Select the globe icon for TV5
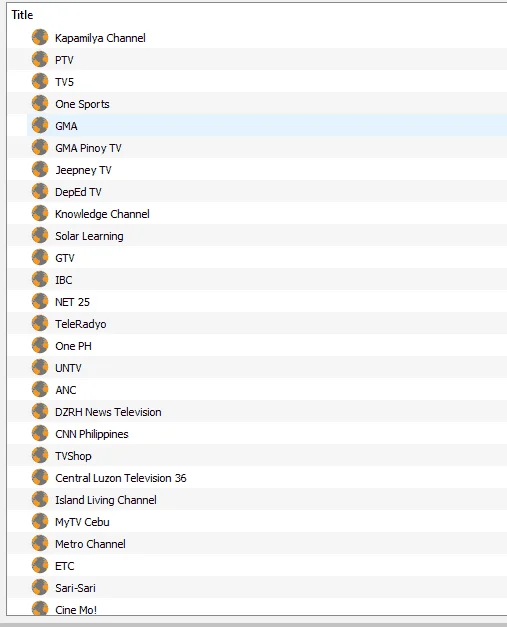The width and height of the screenshot is (507, 627). [40, 82]
